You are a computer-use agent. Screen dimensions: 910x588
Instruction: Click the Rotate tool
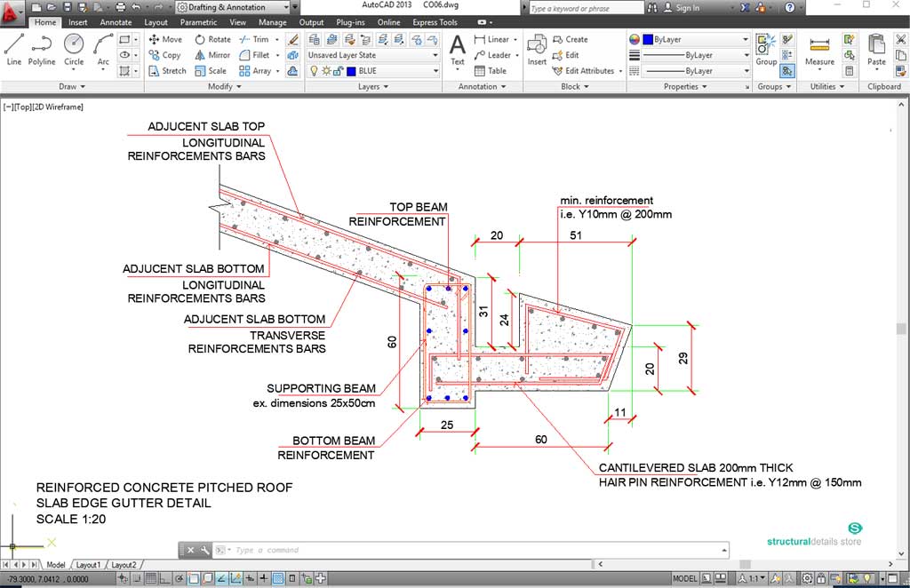tap(212, 39)
